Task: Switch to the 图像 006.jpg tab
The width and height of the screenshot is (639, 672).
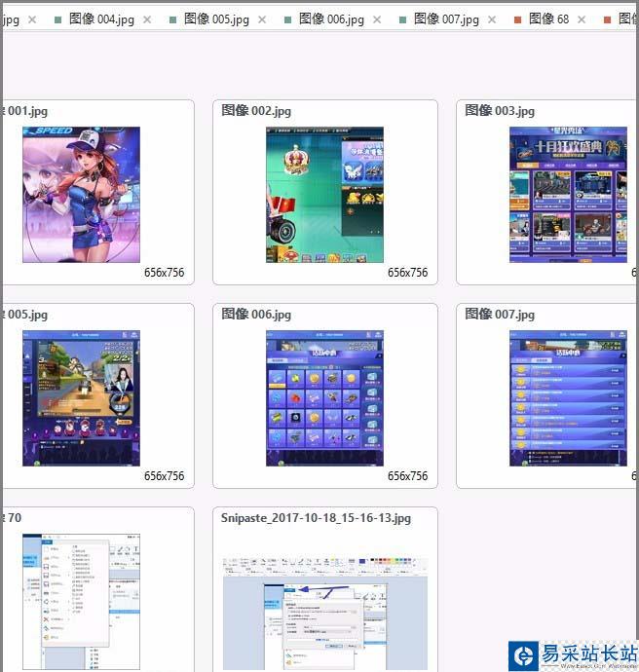Action: pos(331,19)
